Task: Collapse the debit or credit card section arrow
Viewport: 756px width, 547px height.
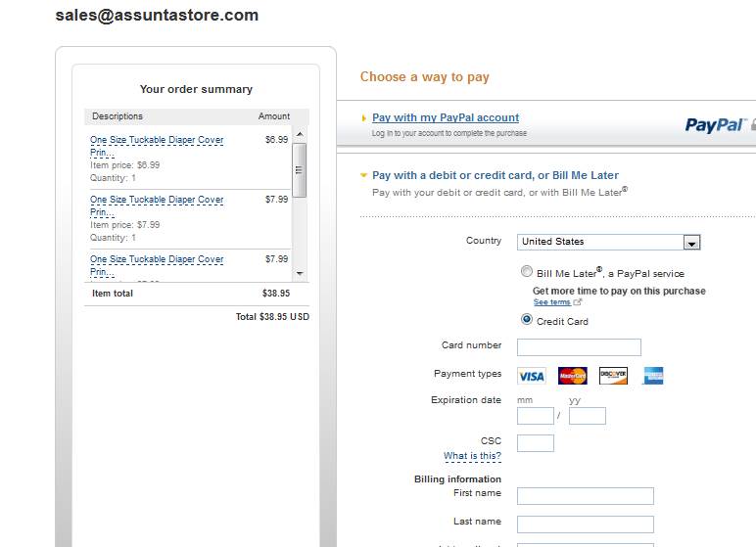Action: [364, 175]
